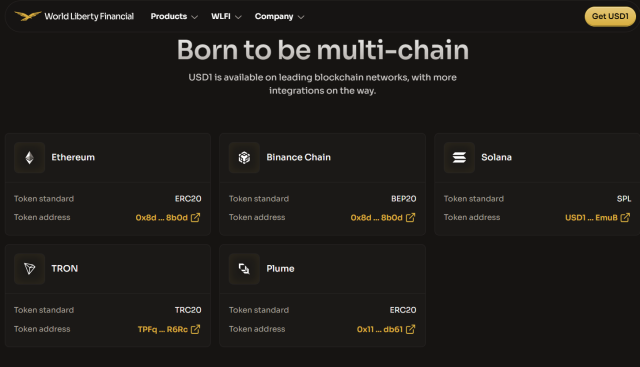Open external link icon beside Plume address
The height and width of the screenshot is (367, 640).
point(410,329)
